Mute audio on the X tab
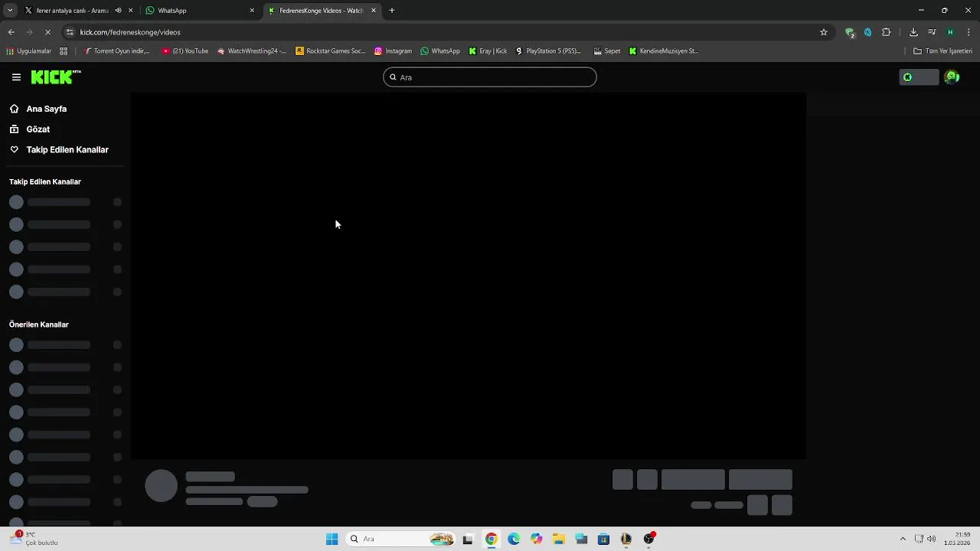Image resolution: width=980 pixels, height=551 pixels. (x=118, y=11)
